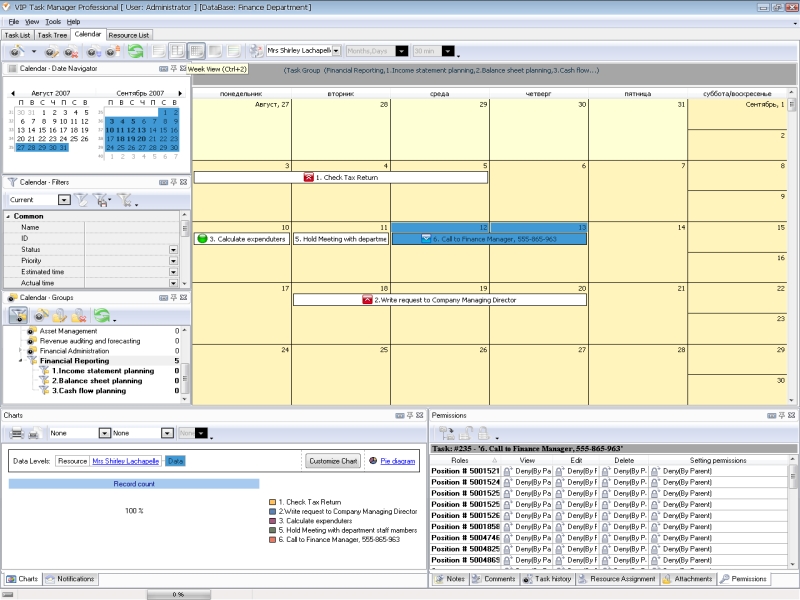Open the Current filter dropdown

(64, 200)
